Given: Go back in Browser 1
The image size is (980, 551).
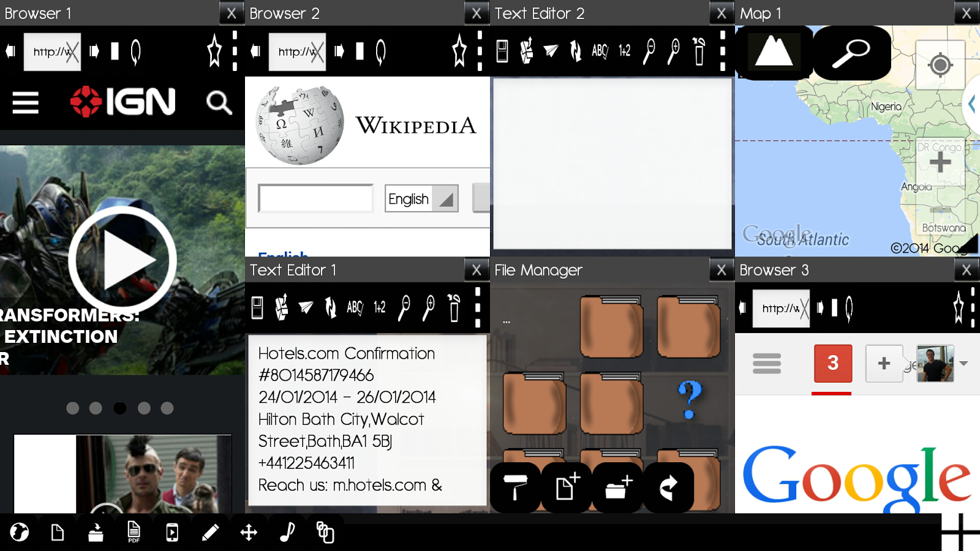Looking at the screenshot, I should click(10, 51).
